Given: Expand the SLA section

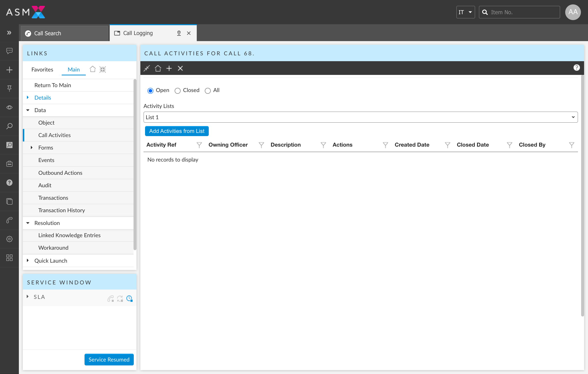Looking at the screenshot, I should (28, 297).
